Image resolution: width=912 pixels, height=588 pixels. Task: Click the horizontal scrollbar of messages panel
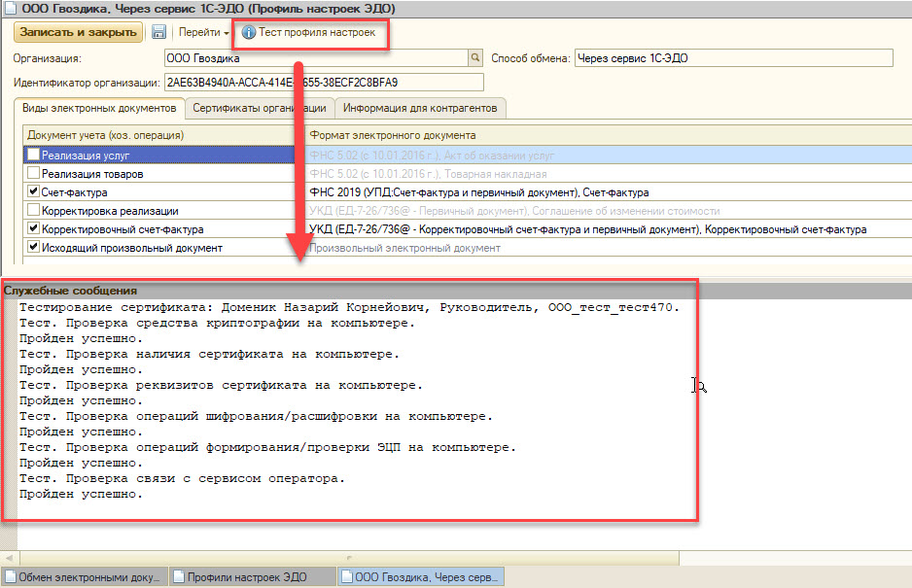[349, 557]
